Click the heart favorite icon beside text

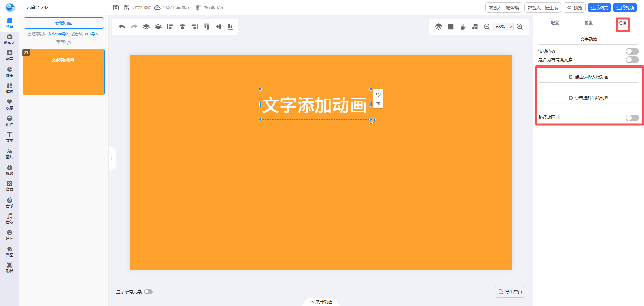point(378,95)
